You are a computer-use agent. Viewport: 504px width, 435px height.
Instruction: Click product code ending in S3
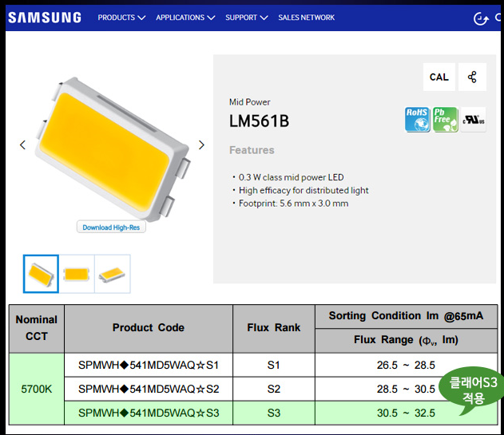[149, 413]
